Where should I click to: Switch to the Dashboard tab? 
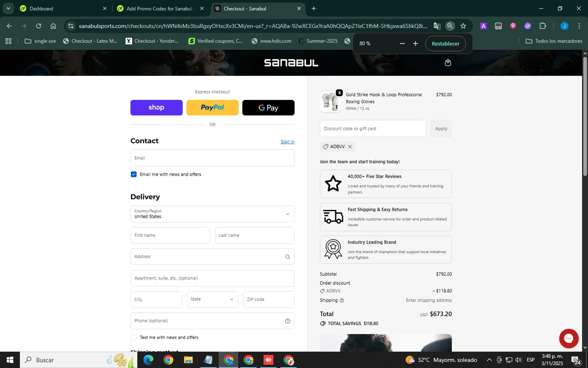[63, 9]
